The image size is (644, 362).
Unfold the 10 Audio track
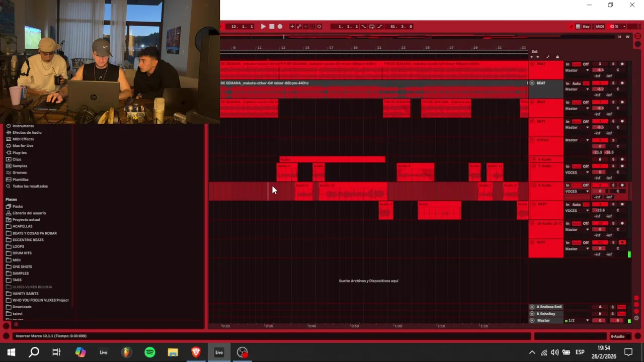(532, 223)
